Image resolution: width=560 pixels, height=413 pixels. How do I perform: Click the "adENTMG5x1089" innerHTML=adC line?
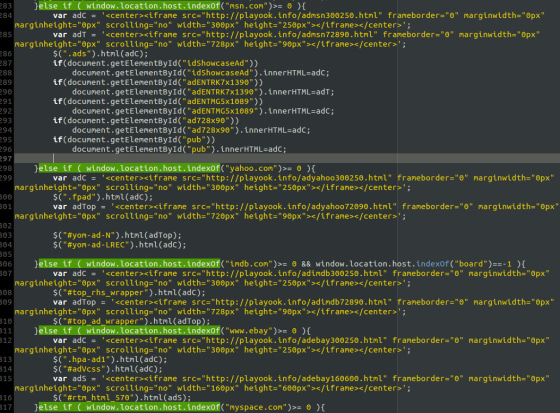pos(203,111)
